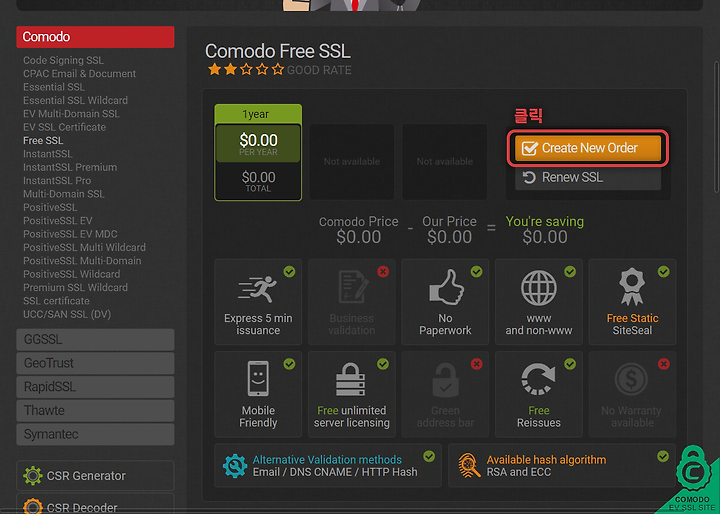Click the Business validation document icon
This screenshot has height=514, width=720.
pos(353,287)
